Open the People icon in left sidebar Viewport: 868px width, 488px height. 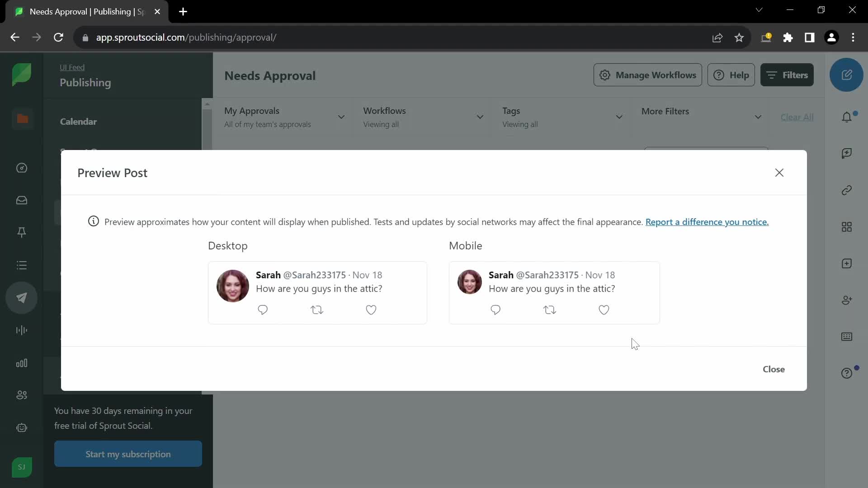tap(22, 395)
